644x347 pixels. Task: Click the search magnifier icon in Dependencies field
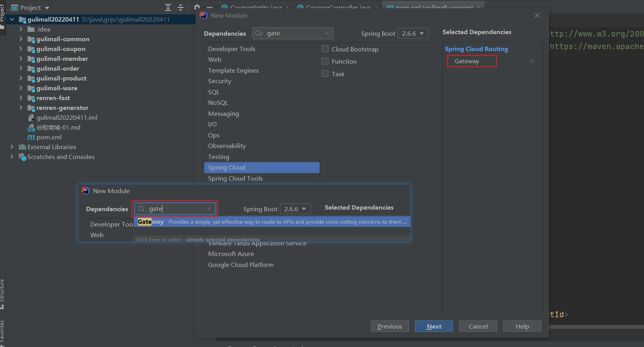[259, 33]
